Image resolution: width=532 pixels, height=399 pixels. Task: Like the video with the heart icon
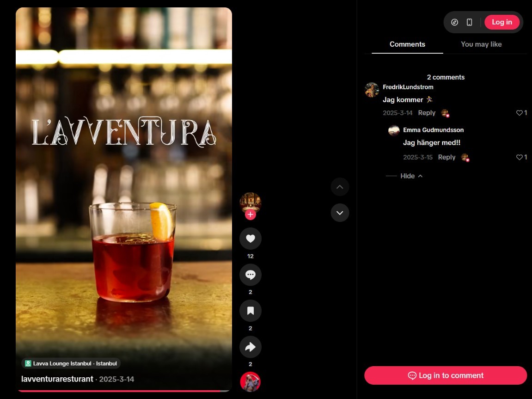[x=251, y=239]
